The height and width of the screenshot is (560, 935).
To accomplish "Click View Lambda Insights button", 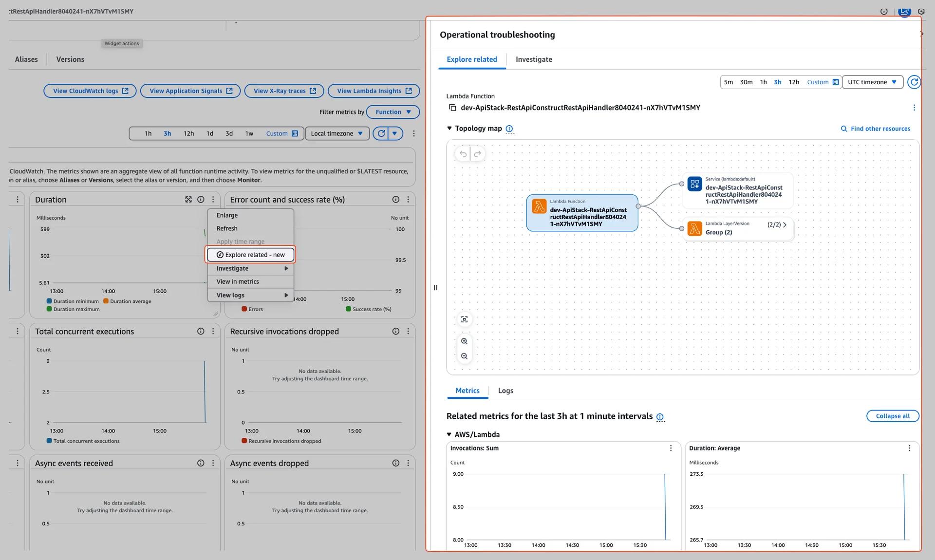I will pos(374,91).
